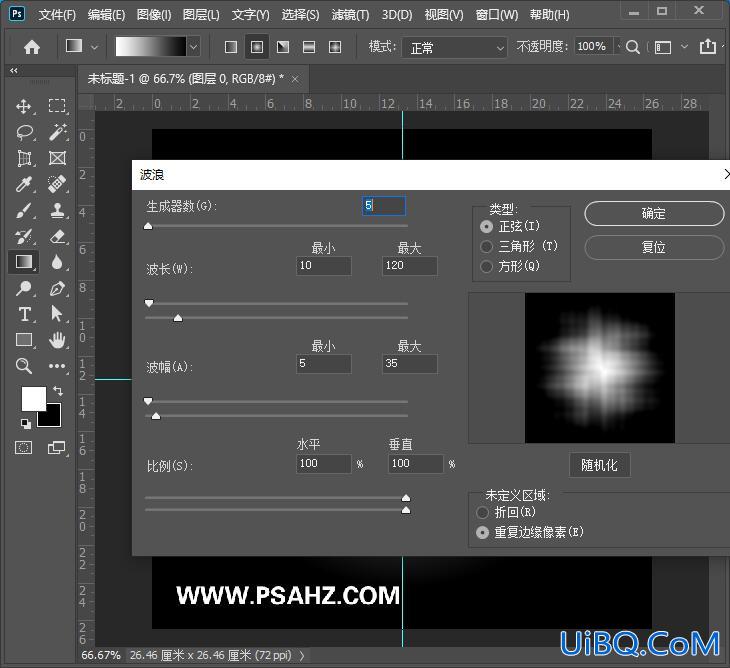Image resolution: width=730 pixels, height=668 pixels.
Task: Swap foreground and background colors
Action: [x=58, y=390]
